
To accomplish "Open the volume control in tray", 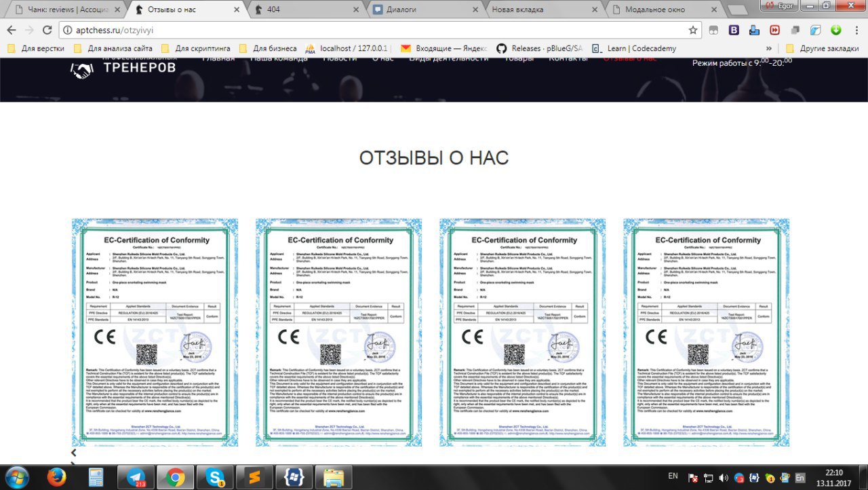I will (723, 478).
